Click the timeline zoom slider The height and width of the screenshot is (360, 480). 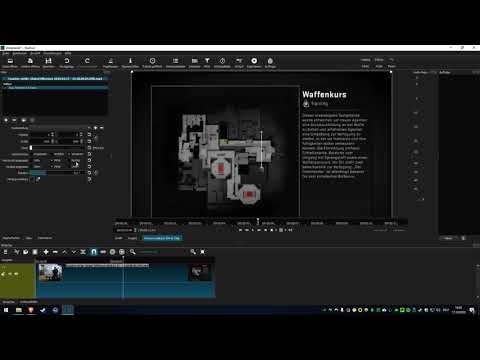click(x=162, y=252)
